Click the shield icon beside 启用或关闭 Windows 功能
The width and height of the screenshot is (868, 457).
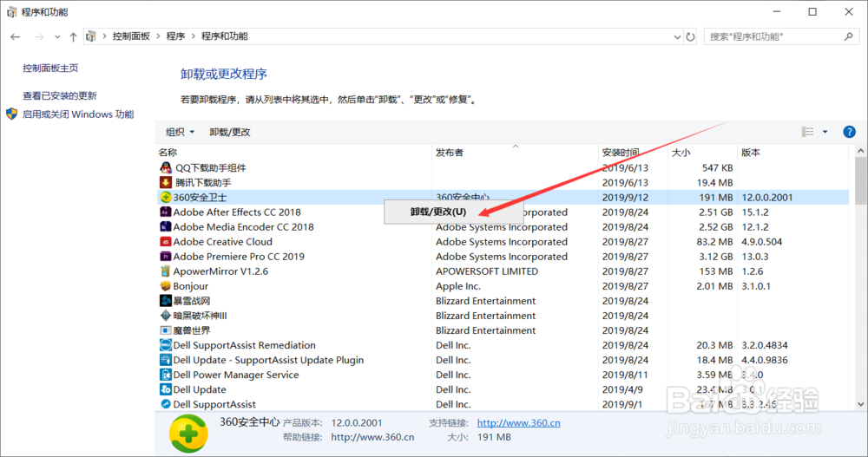[11, 114]
